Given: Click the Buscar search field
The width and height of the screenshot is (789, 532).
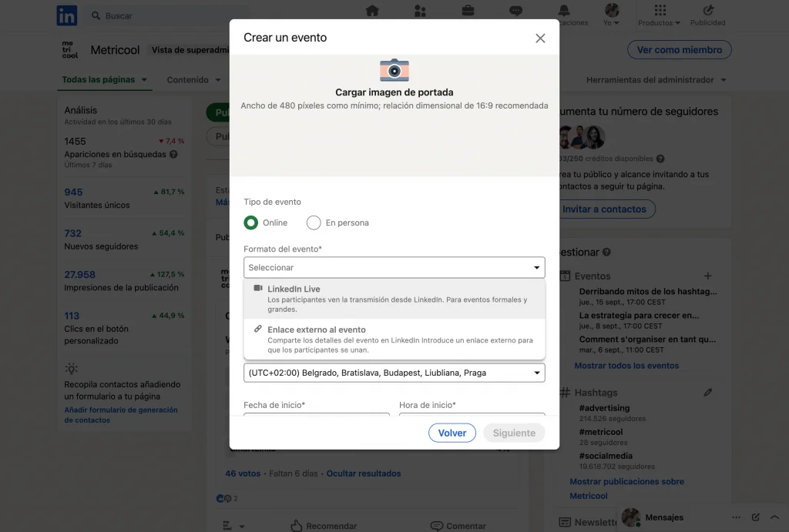Looking at the screenshot, I should click(x=166, y=15).
